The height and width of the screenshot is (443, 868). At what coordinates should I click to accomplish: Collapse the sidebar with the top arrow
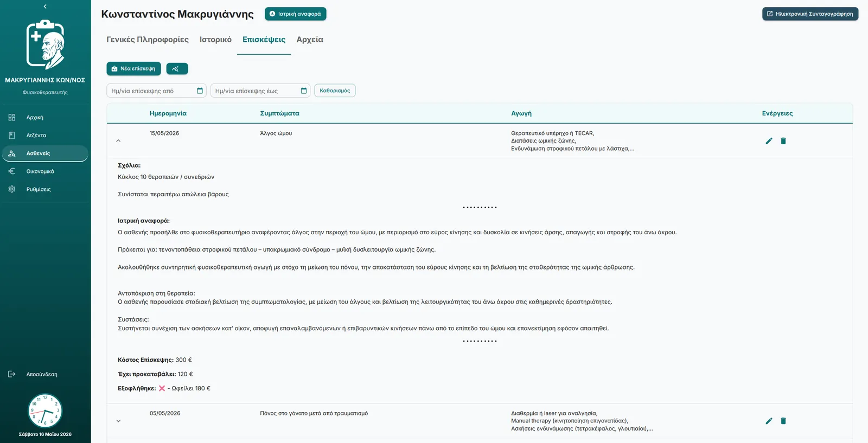45,7
